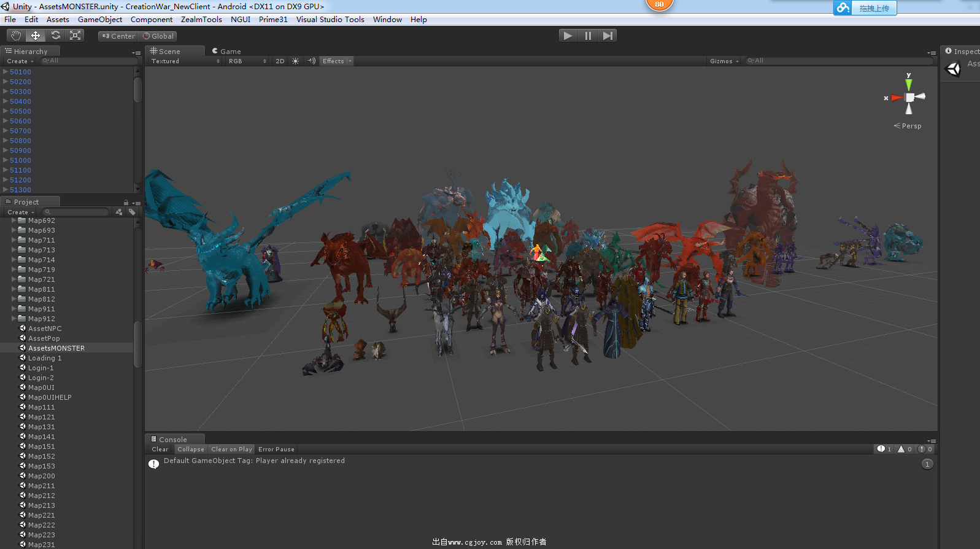Open the NGUI menu
This screenshot has width=980, height=549.
(241, 20)
